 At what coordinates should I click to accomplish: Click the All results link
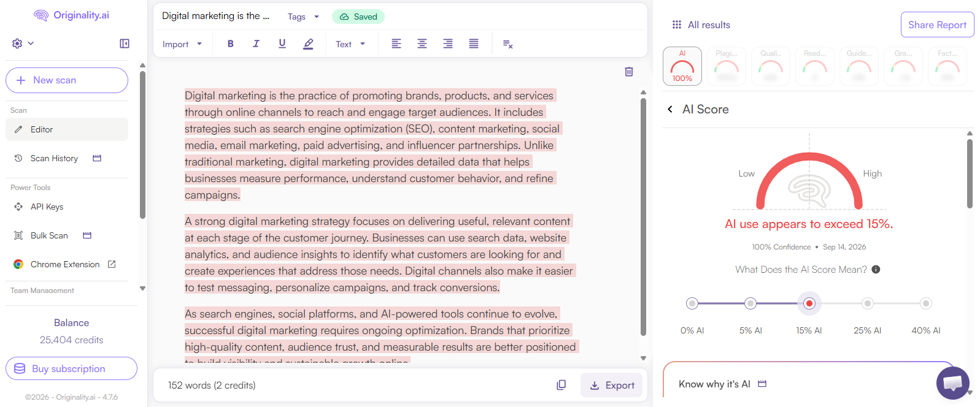click(709, 25)
